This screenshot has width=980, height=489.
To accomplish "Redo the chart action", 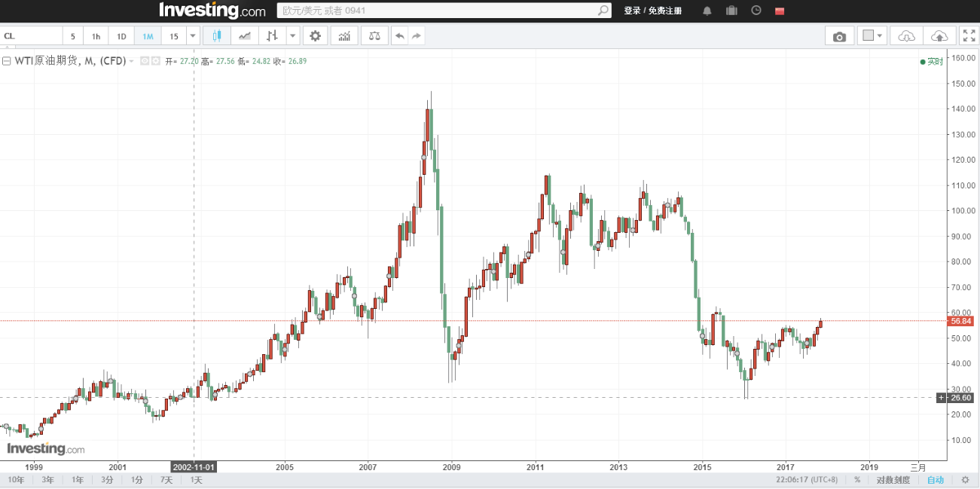I will pyautogui.click(x=417, y=36).
